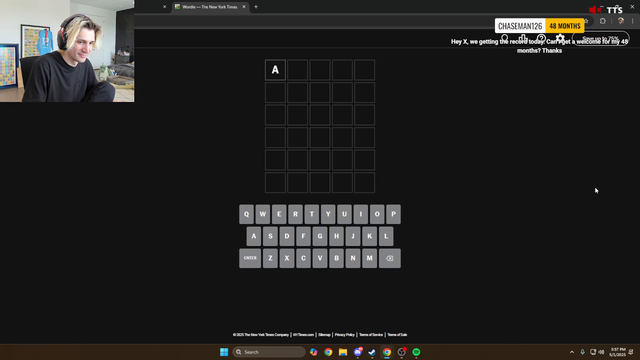Tap the R key on Wordle keyboard
The width and height of the screenshot is (640, 360).
click(x=296, y=214)
